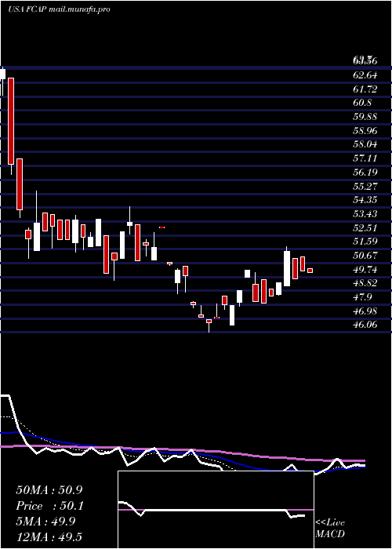Click the 58.04 price axis label
Screen dimensions: 392x549
(x=365, y=144)
